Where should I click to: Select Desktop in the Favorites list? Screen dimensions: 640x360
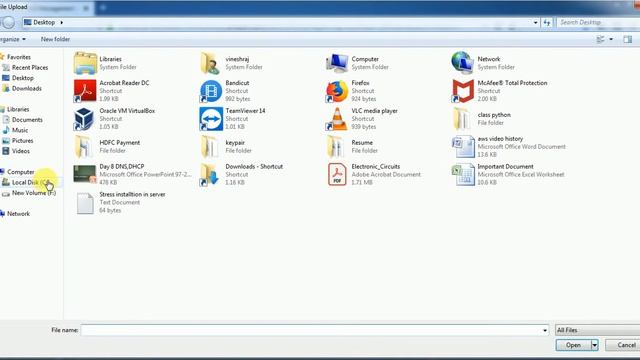[x=23, y=78]
